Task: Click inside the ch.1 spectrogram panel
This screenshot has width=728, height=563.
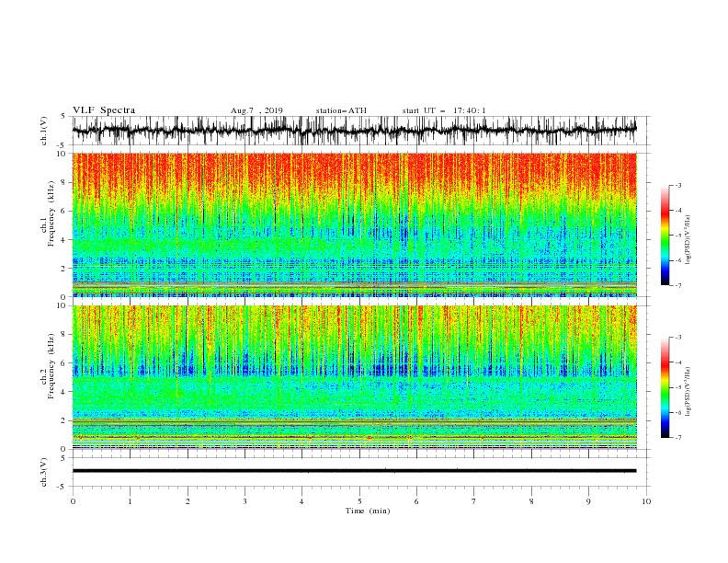Action: [354, 224]
